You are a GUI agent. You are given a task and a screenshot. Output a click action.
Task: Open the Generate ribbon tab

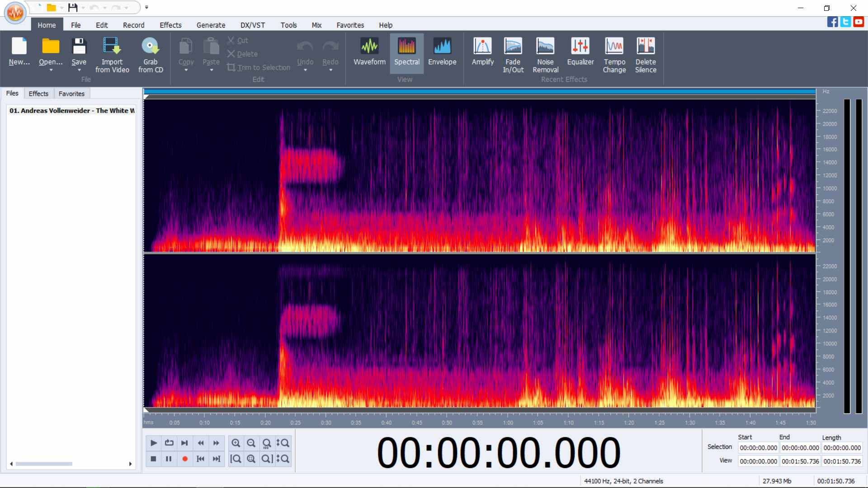[211, 25]
